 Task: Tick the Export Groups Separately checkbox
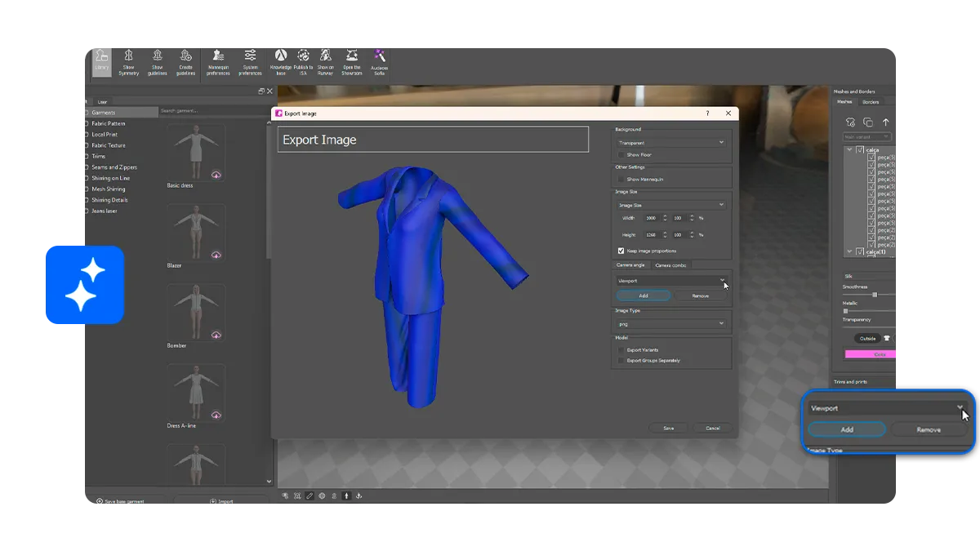(x=621, y=360)
